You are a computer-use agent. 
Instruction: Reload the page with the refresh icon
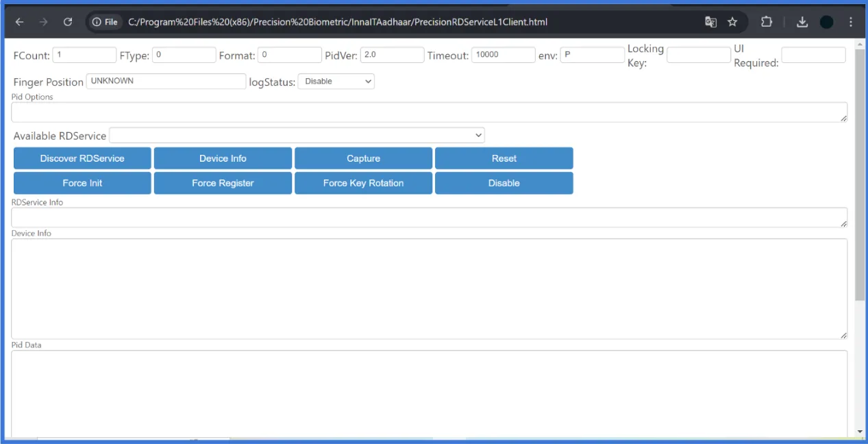point(68,22)
